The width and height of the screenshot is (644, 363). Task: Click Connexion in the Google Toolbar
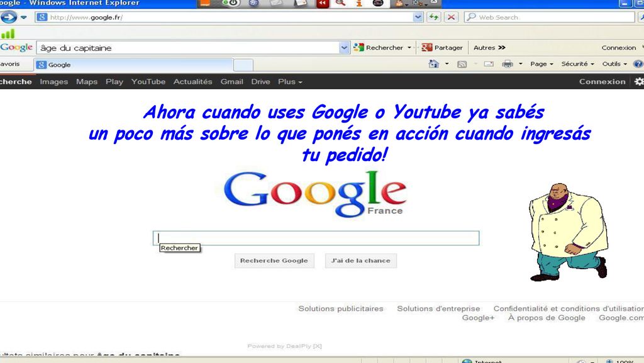coord(619,48)
